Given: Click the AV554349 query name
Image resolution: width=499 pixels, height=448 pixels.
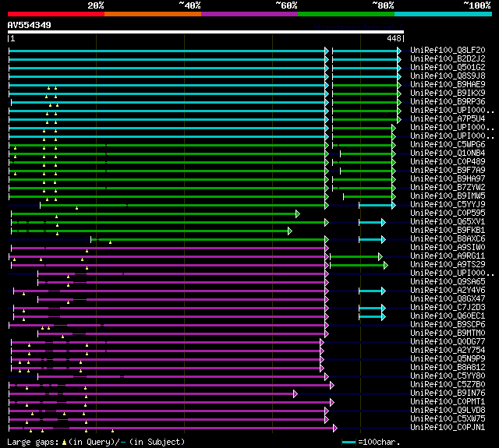Looking at the screenshot, I should [30, 25].
